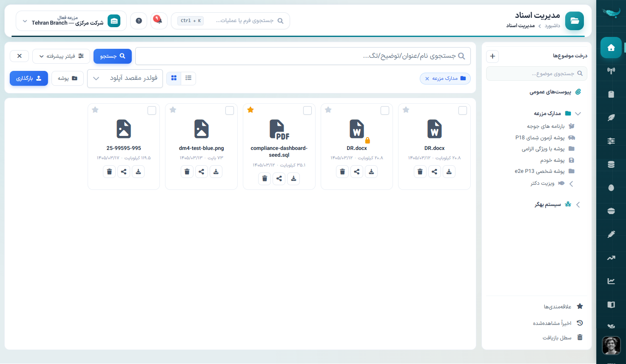This screenshot has height=364, width=626.
Task: Click the blue جستجو search button
Action: click(x=113, y=56)
